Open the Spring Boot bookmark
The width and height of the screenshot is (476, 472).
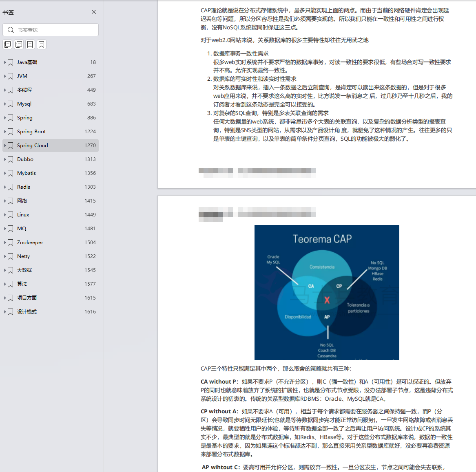[31, 132]
